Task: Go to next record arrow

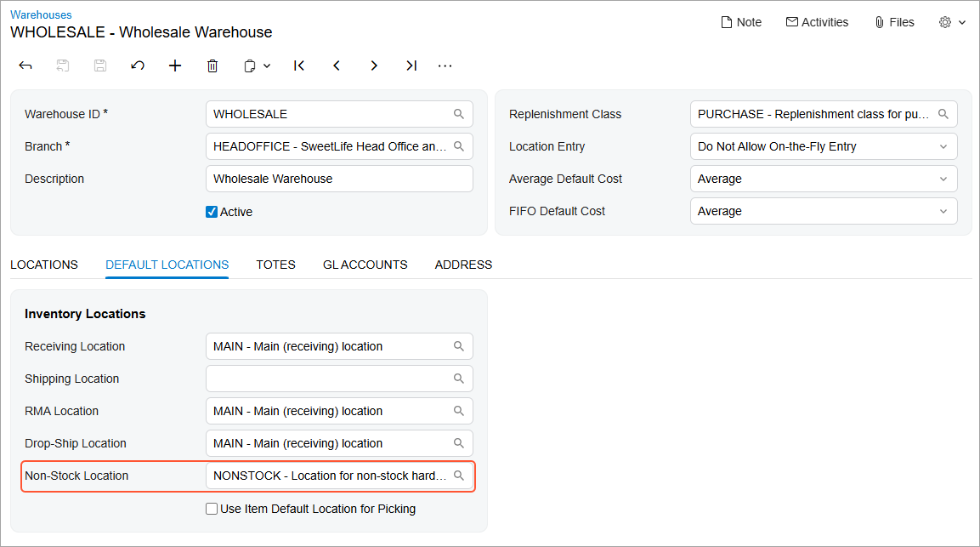Action: (x=374, y=66)
